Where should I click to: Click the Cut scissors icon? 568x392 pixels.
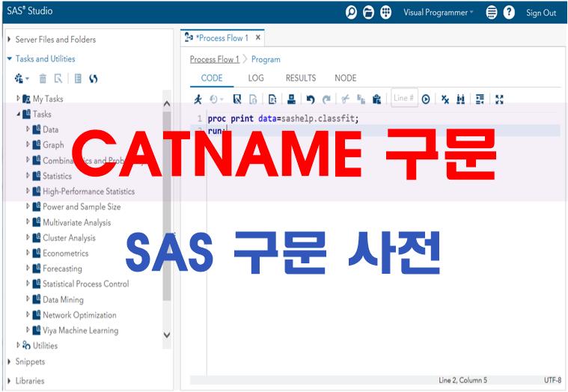[x=346, y=99]
